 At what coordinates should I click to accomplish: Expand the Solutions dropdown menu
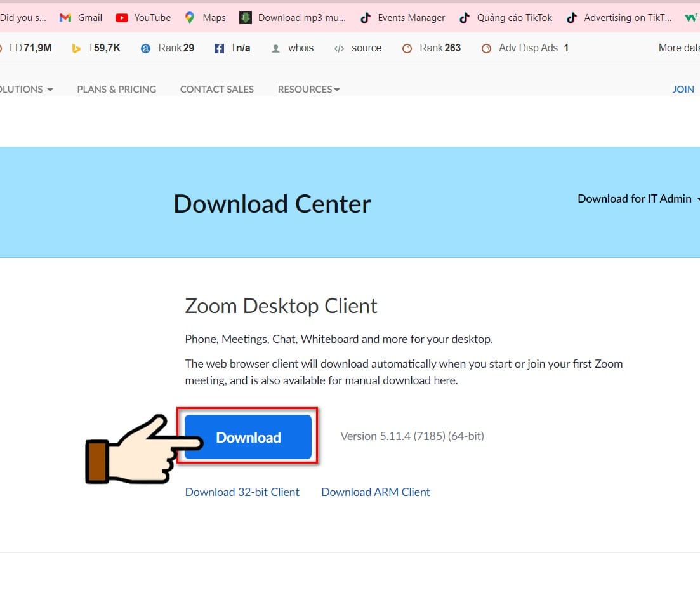[26, 90]
